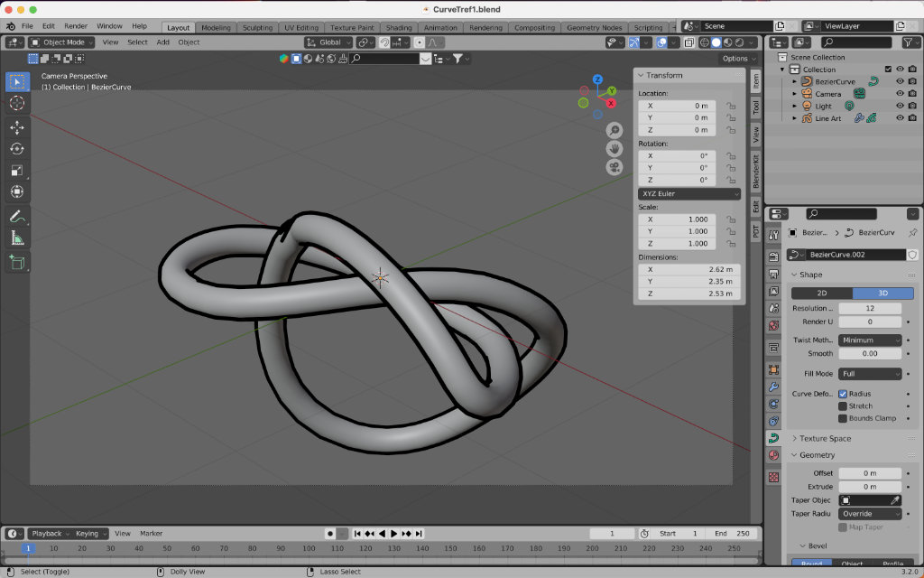
Task: Hide the BezierCurve object in the outliner
Action: pos(900,81)
